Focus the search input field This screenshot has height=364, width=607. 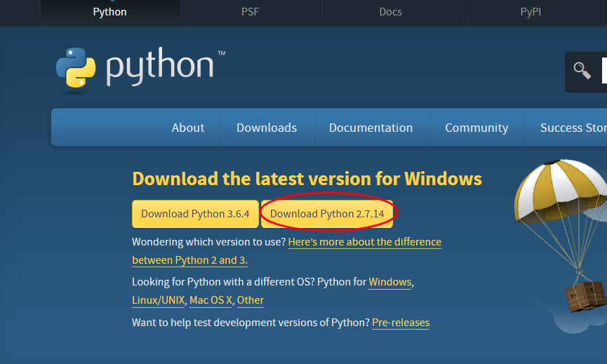(x=604, y=69)
